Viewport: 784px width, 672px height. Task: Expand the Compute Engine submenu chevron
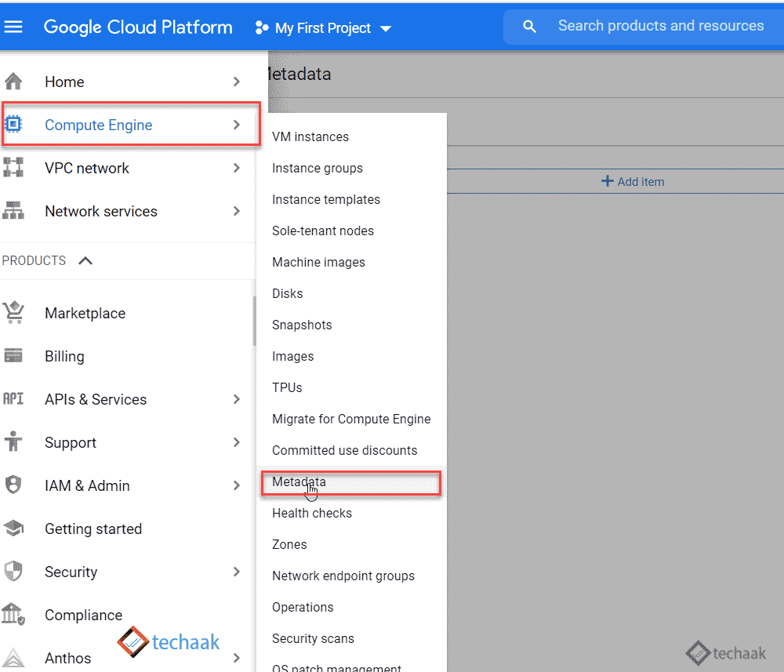coord(237,125)
